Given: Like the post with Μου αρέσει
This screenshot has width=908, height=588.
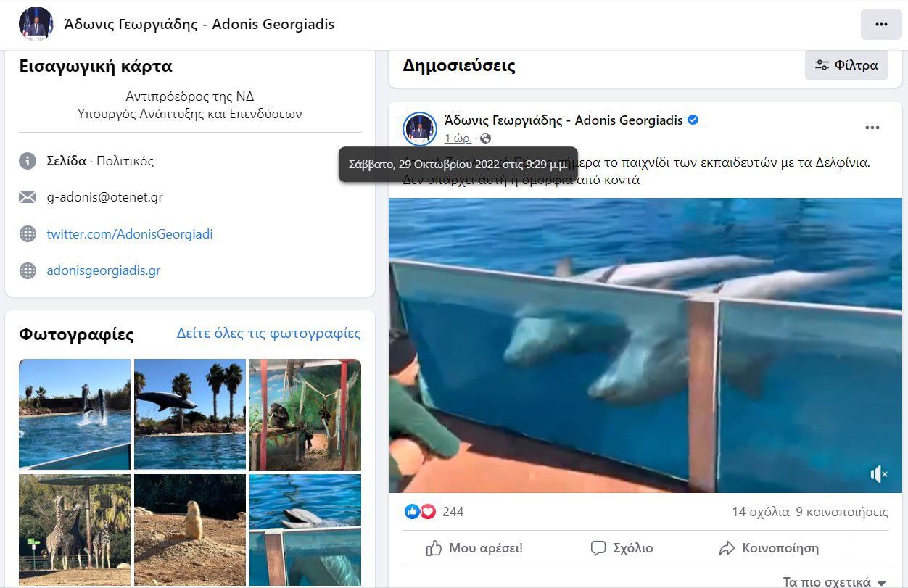Looking at the screenshot, I should coord(474,548).
